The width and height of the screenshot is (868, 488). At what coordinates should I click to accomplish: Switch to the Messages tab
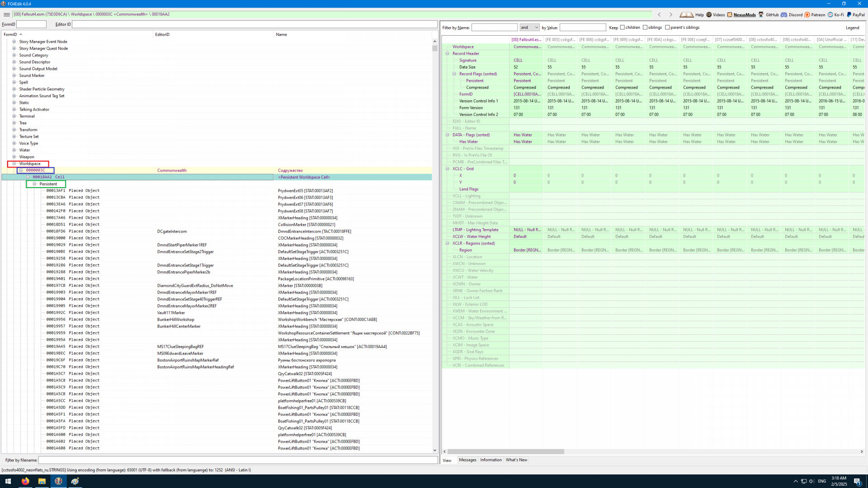(467, 460)
